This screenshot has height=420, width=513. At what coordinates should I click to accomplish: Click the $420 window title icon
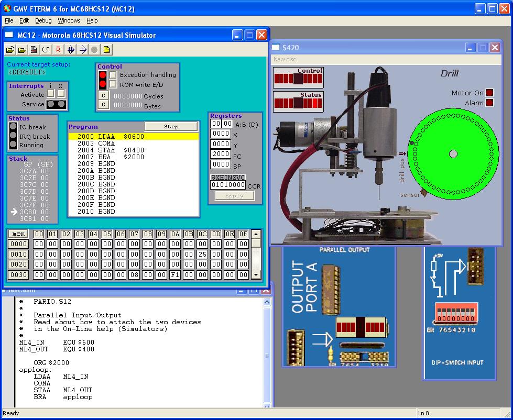tap(276, 47)
